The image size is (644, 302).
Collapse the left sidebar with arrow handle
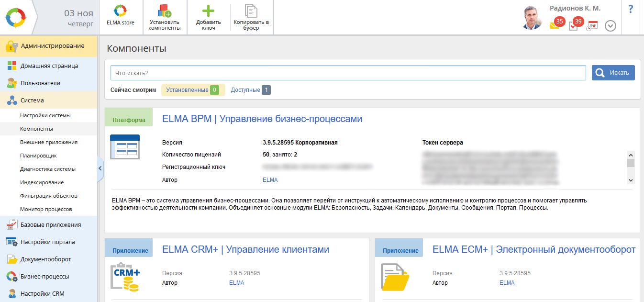[100, 168]
